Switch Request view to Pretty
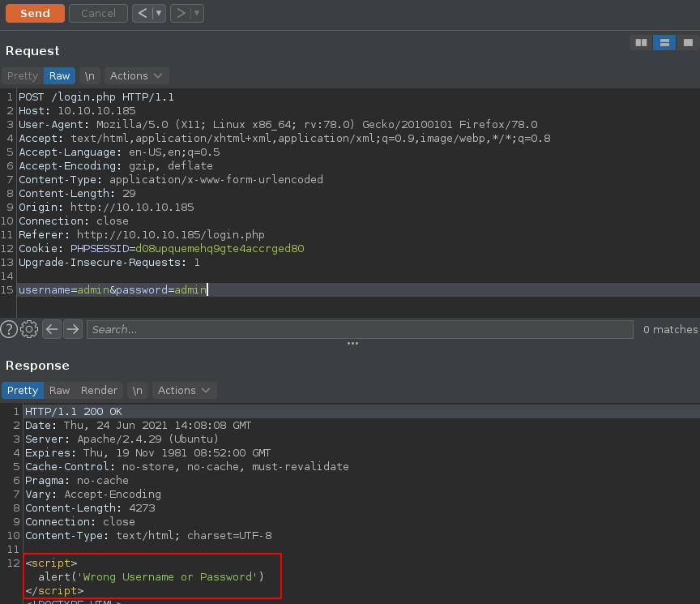Screen dimensions: 700x604 point(22,75)
